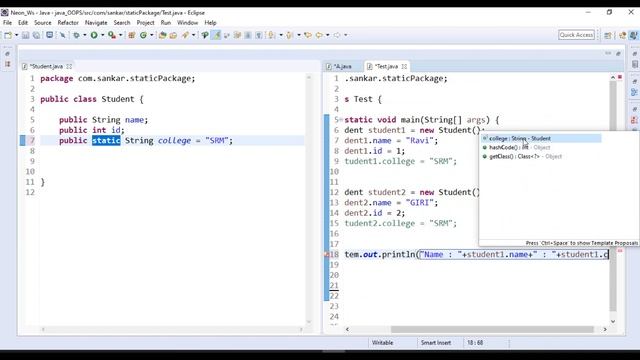The width and height of the screenshot is (640, 360).
Task: Open the Debug dropdown arrow
Action: [84, 35]
